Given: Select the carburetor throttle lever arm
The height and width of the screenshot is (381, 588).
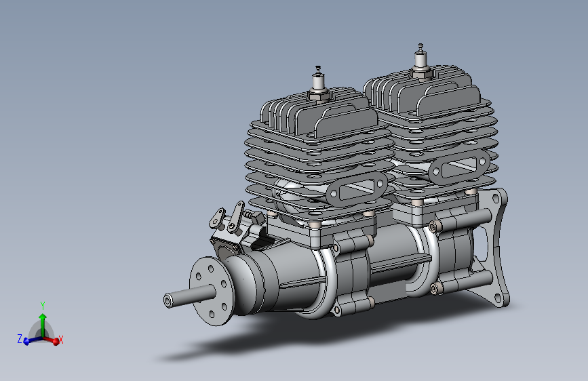Looking at the screenshot, I should (x=236, y=216).
